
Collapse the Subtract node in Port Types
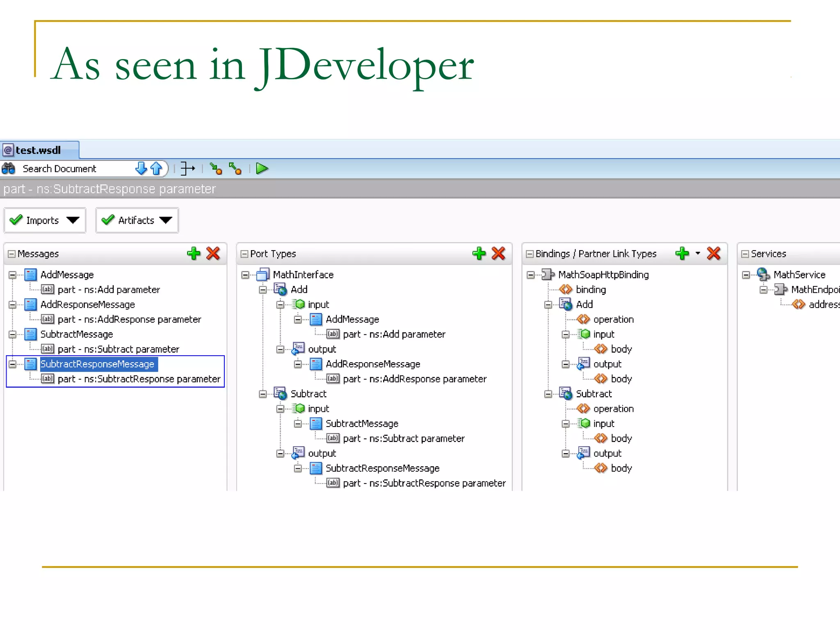pyautogui.click(x=262, y=394)
